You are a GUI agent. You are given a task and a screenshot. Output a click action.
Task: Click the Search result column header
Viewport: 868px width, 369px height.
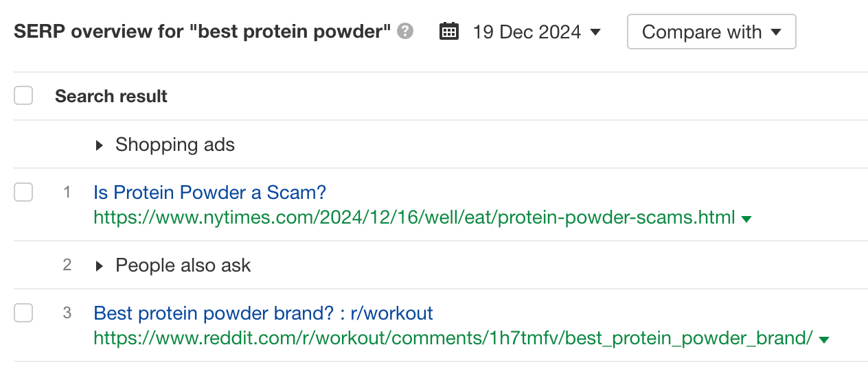click(x=111, y=96)
